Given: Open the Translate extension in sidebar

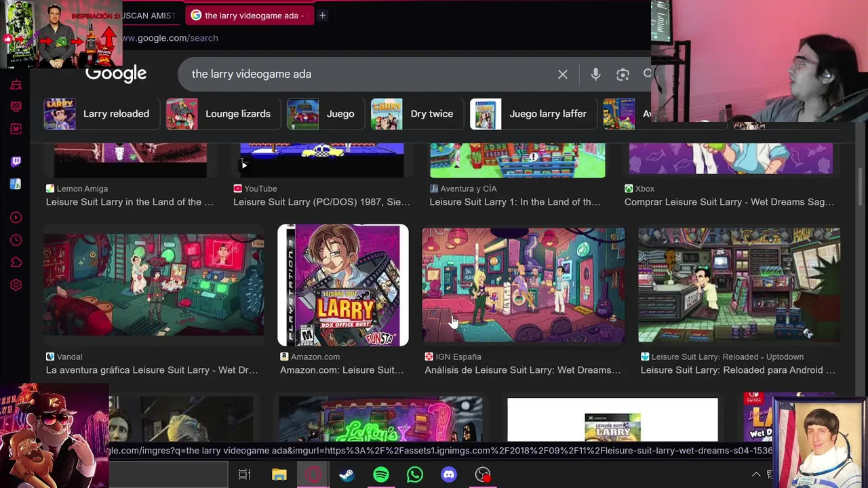Looking at the screenshot, I should 16,184.
